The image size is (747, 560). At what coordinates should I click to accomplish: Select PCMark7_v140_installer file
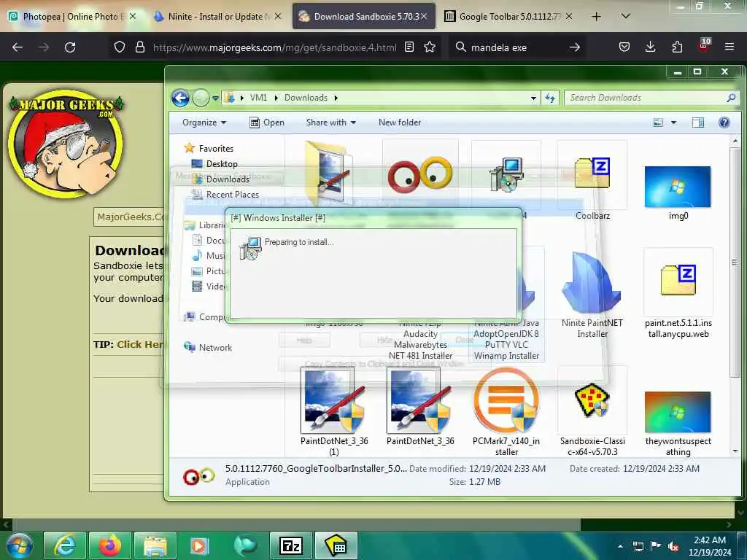click(x=506, y=413)
